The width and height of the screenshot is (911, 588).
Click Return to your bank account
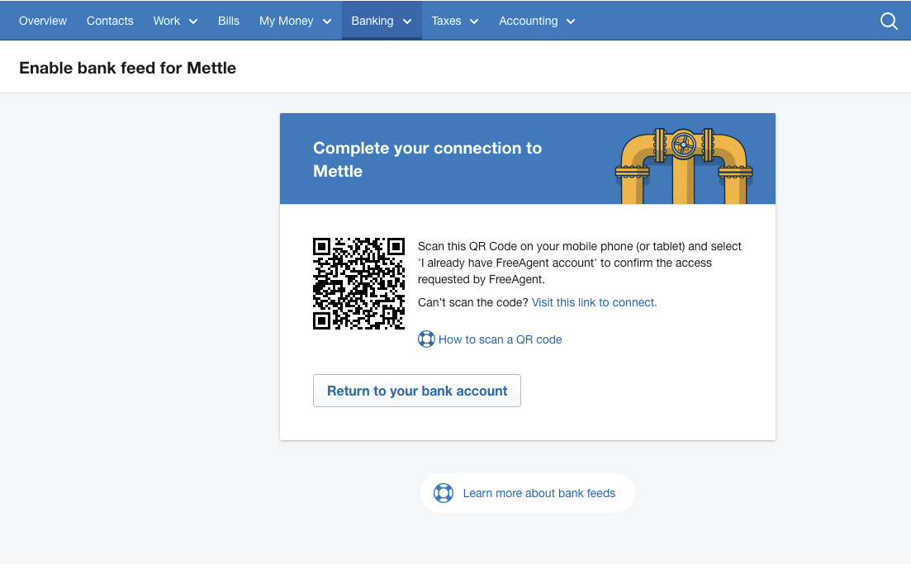416,390
